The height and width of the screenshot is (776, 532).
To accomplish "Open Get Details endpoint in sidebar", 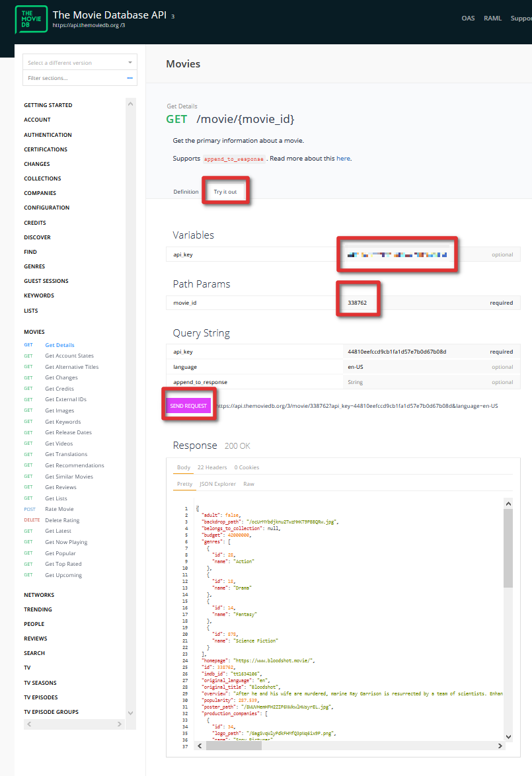I will [x=59, y=345].
